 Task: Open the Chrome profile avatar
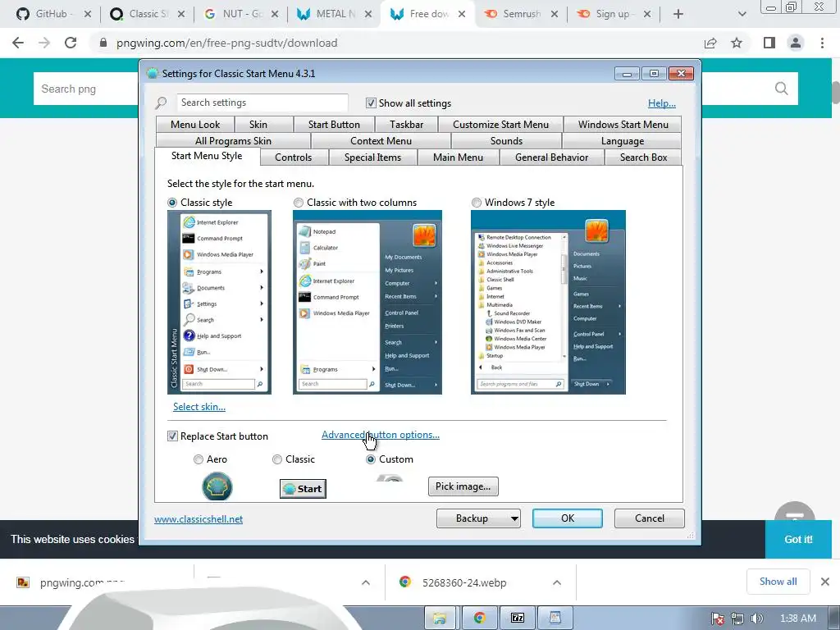pyautogui.click(x=796, y=43)
